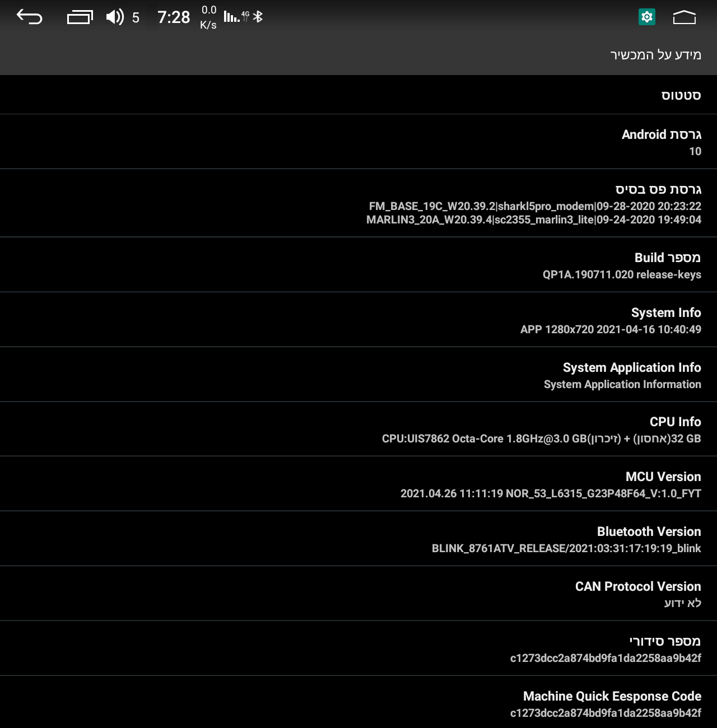Tap the 4G signal strength icon
This screenshot has height=728, width=717.
point(236,16)
